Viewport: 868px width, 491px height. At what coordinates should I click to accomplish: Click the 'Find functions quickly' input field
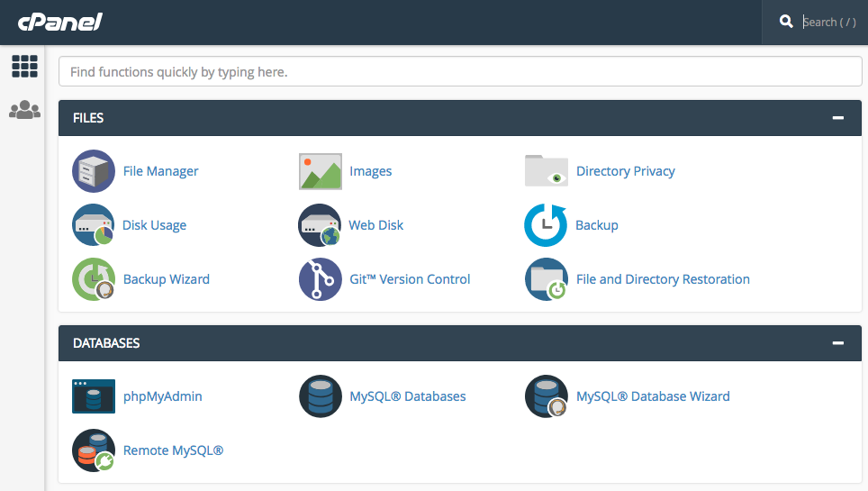pos(459,72)
